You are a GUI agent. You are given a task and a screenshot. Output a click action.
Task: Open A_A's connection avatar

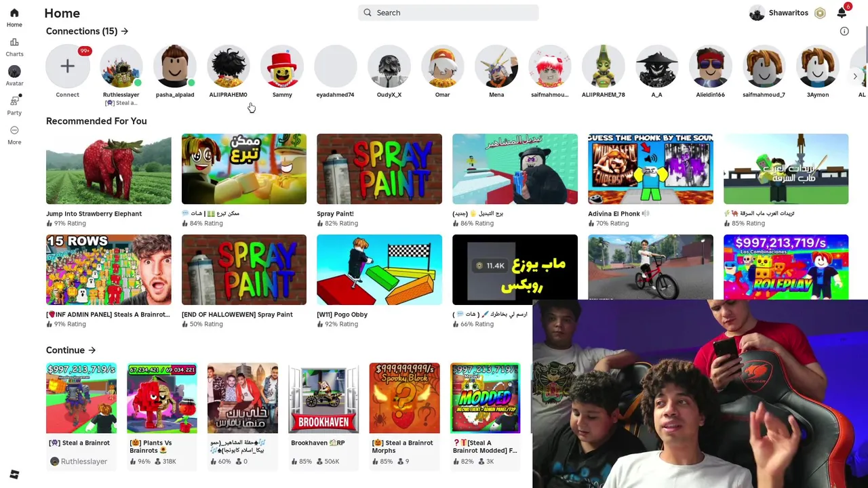click(656, 66)
